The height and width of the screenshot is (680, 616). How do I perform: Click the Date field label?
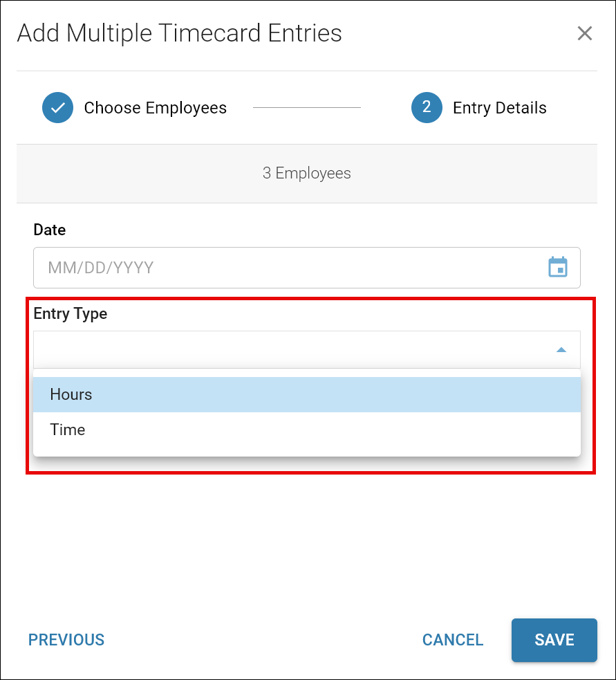(x=49, y=230)
